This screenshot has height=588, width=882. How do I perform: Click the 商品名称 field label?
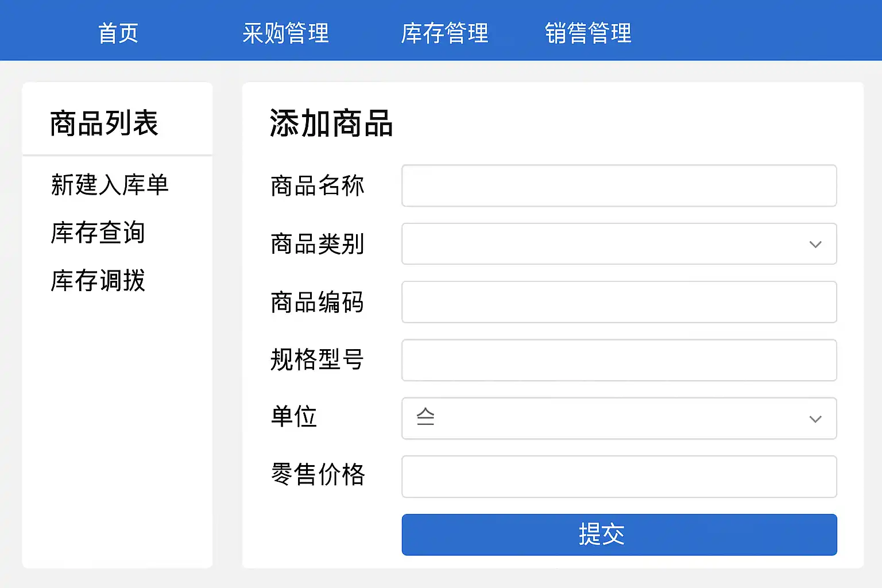pos(317,186)
